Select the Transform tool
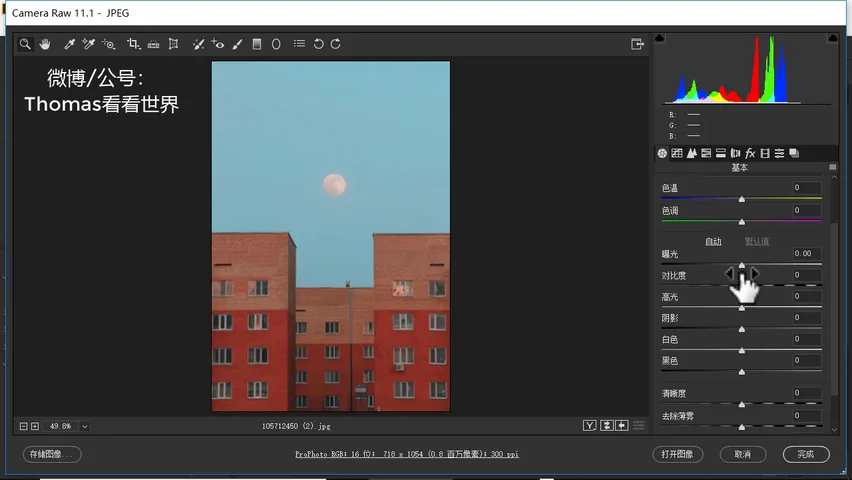The width and height of the screenshot is (852, 480). [173, 44]
